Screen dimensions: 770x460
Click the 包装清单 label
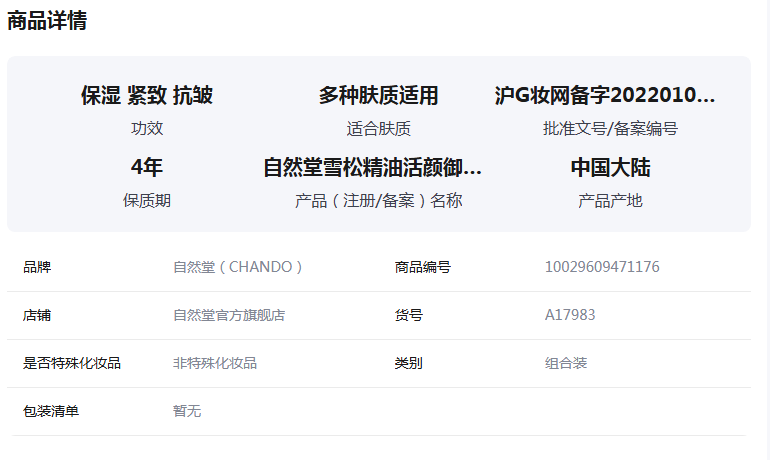tap(51, 411)
